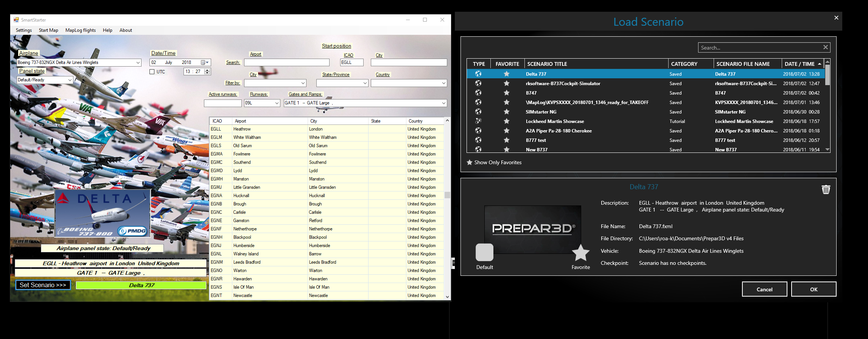Toggle favorite star for rksoftware-B737Cockpit-Simulator row

pos(507,83)
